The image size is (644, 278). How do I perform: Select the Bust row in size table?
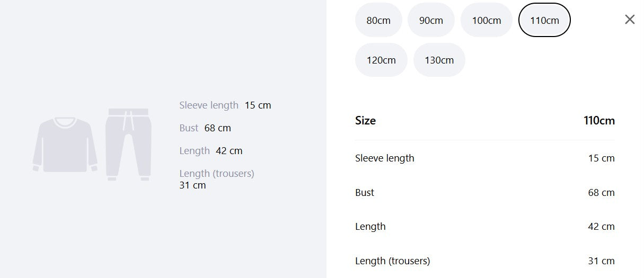pos(485,193)
